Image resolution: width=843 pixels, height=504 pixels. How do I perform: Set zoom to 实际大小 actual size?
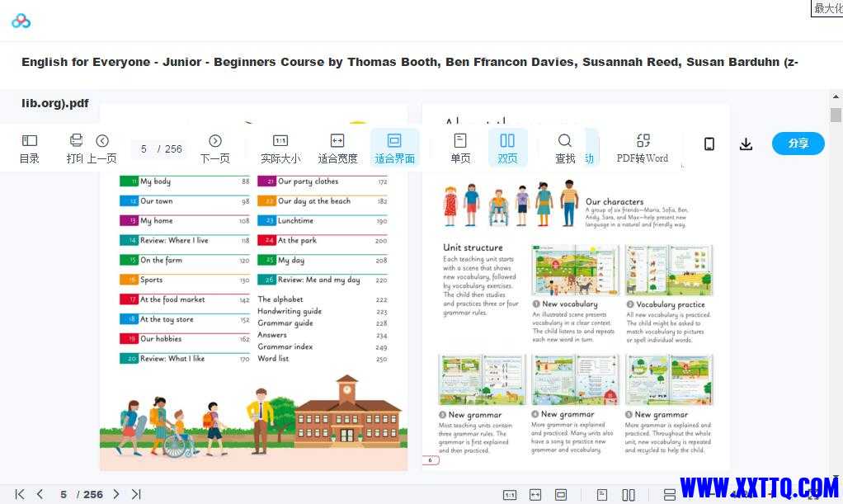point(280,148)
